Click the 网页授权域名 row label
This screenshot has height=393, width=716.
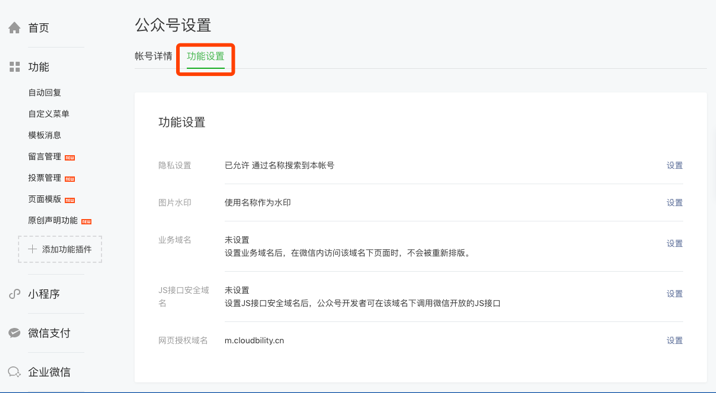[183, 341]
